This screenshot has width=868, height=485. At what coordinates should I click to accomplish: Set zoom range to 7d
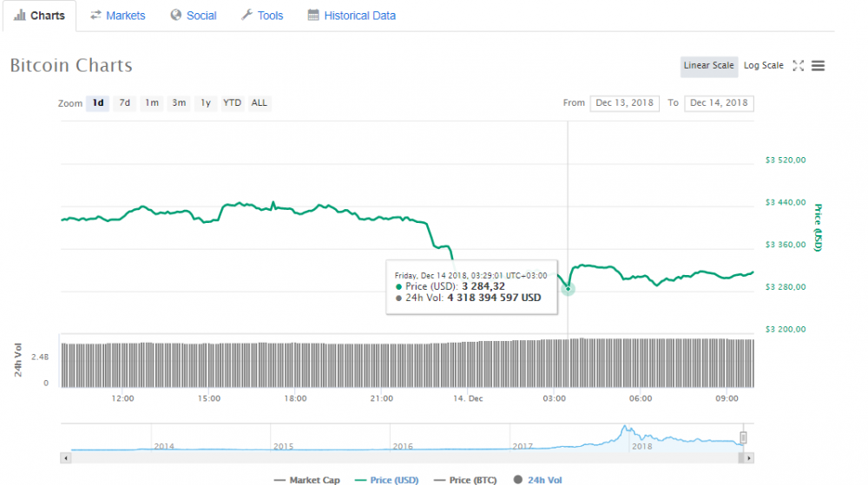(x=124, y=103)
